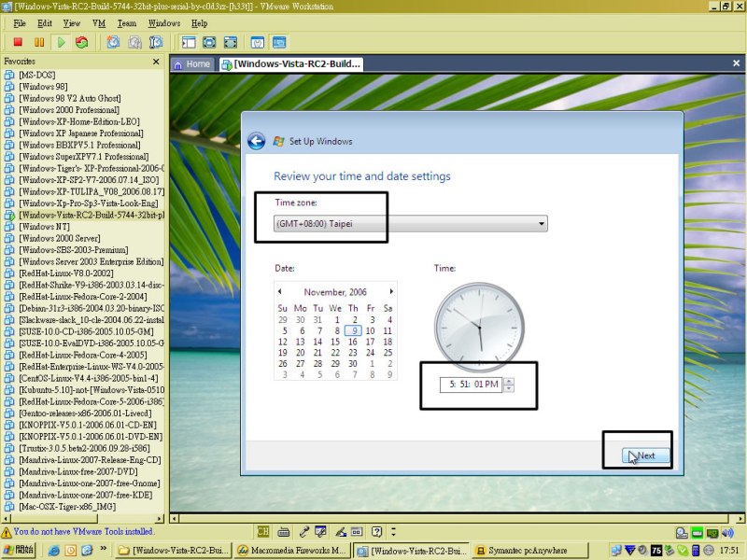Click Next in the Set Up Windows dialog
The image size is (747, 560).
(x=645, y=455)
